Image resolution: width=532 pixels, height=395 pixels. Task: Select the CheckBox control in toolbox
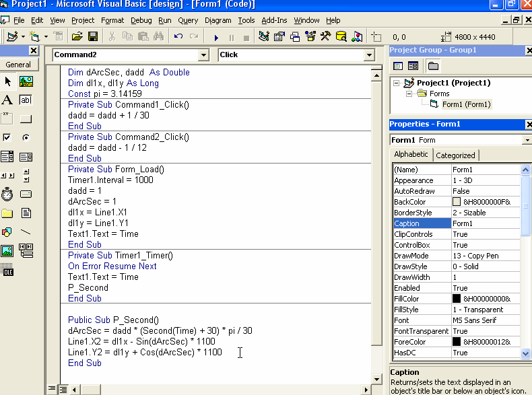pos(7,137)
